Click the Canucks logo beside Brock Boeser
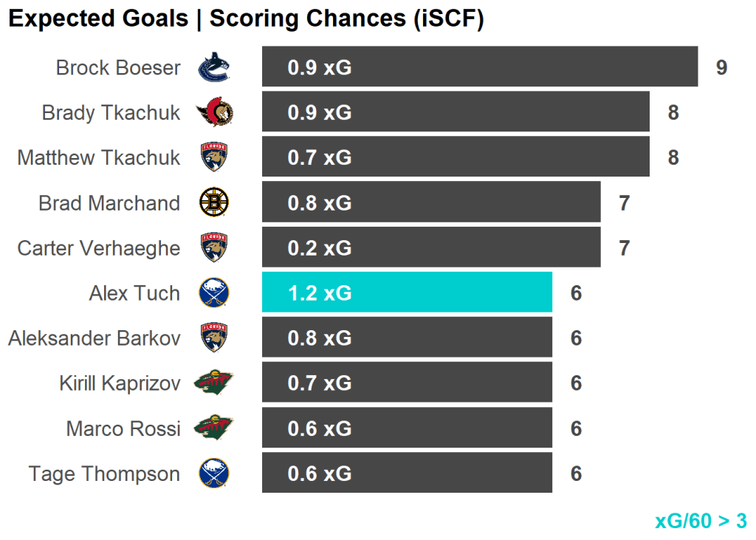 (213, 67)
